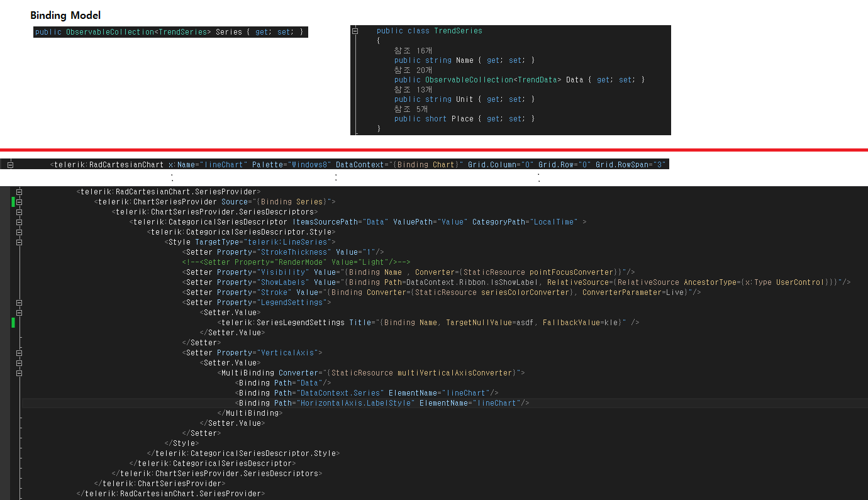Click 'seriesColorConverter' resource name
The height and width of the screenshot is (500, 868).
click(525, 292)
